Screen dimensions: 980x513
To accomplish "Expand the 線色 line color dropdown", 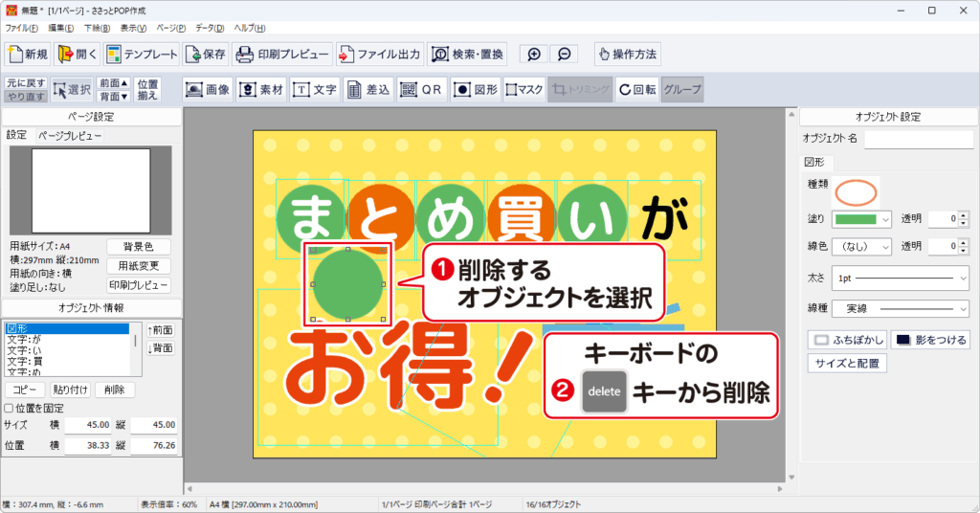I will (x=861, y=246).
